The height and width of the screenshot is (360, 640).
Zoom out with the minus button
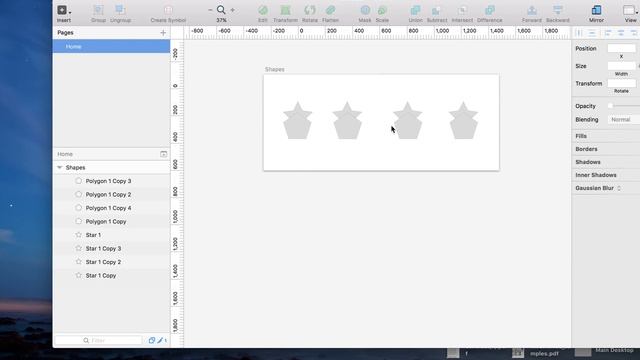point(210,10)
